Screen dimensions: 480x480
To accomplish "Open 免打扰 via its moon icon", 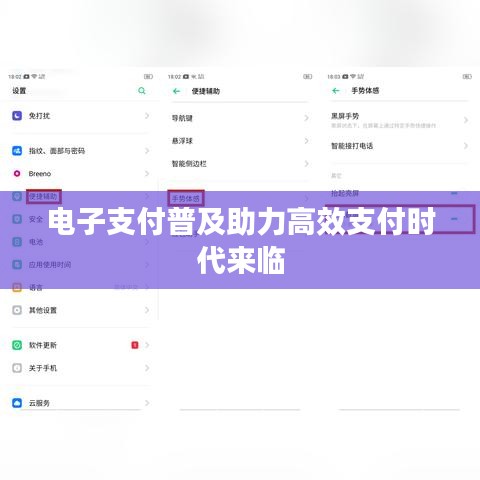I will tap(17, 116).
